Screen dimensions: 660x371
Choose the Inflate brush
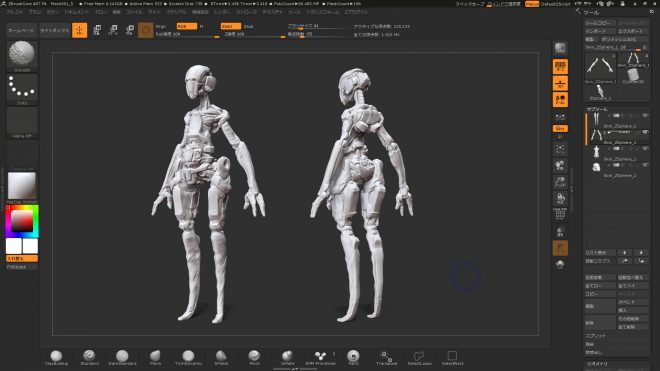pos(287,358)
